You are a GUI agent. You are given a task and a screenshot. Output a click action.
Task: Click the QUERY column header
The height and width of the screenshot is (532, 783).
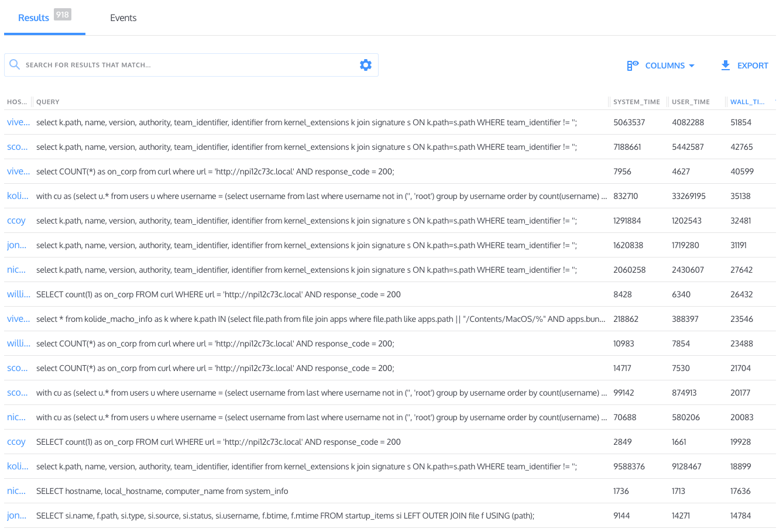[48, 102]
